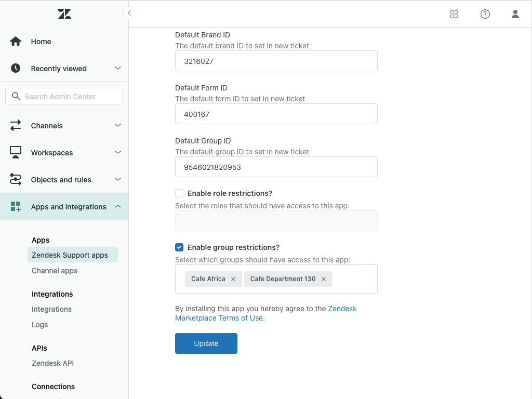This screenshot has width=532, height=399.
Task: Disable the group restrictions checkbox
Action: 179,247
